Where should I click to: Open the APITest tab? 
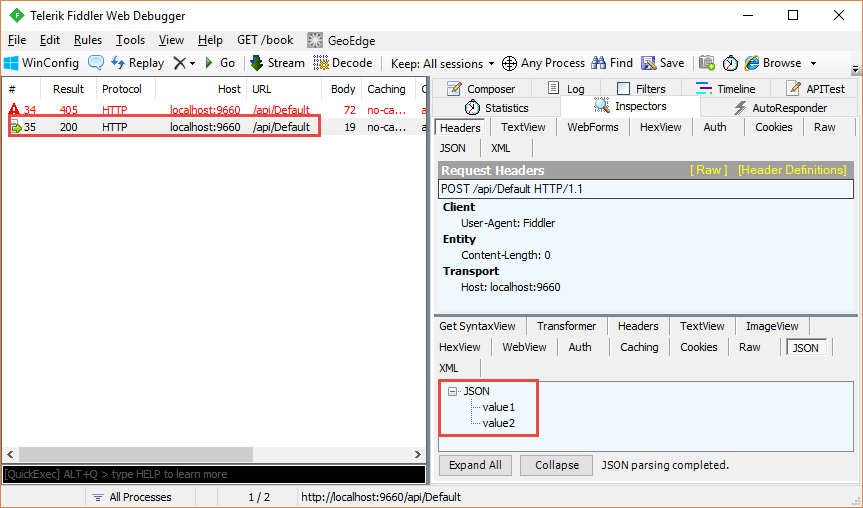815,89
